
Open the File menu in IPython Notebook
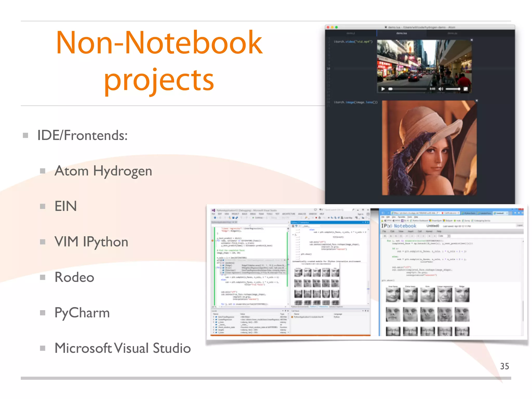(384, 231)
